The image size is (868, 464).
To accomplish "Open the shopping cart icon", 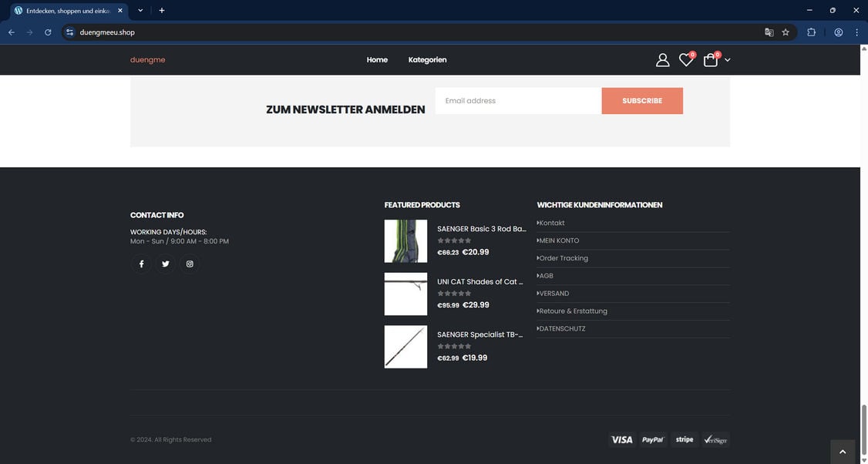I will [709, 59].
